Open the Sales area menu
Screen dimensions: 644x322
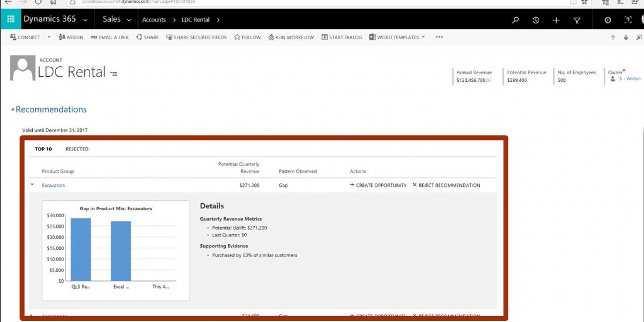pyautogui.click(x=112, y=19)
